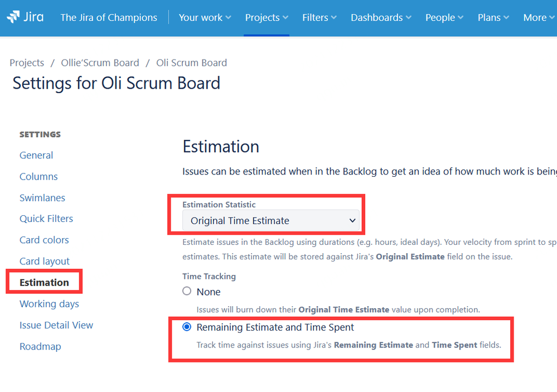Go to Projects breadcrumb
Screen dimensions: 557x392
point(27,62)
